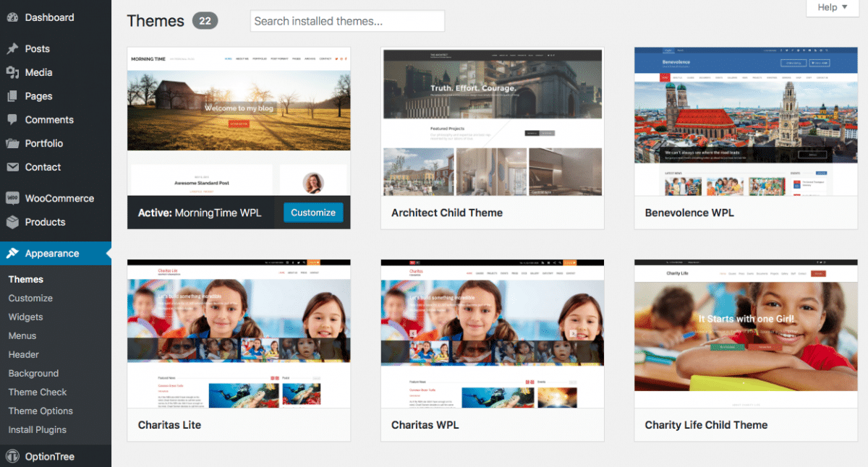Click the Search installed themes field

[x=347, y=21]
